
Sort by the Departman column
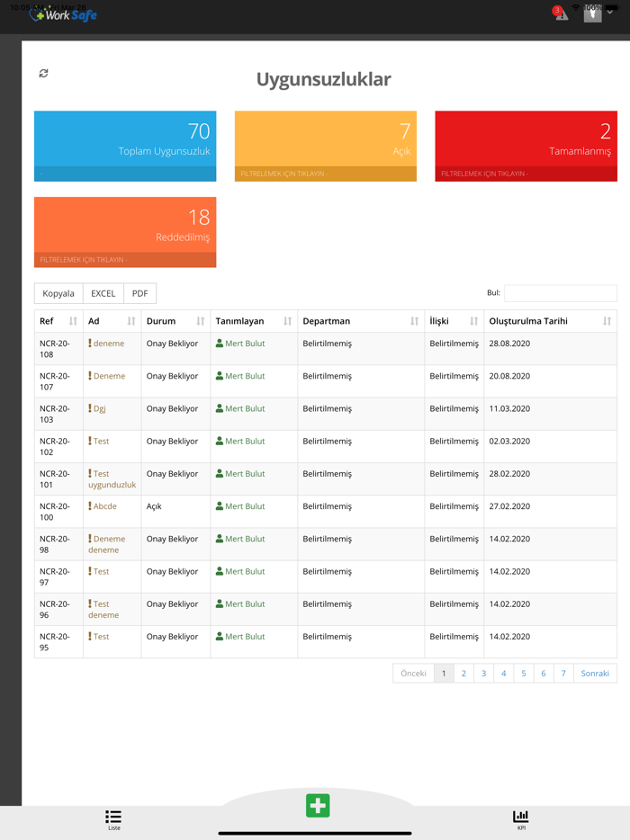click(361, 321)
